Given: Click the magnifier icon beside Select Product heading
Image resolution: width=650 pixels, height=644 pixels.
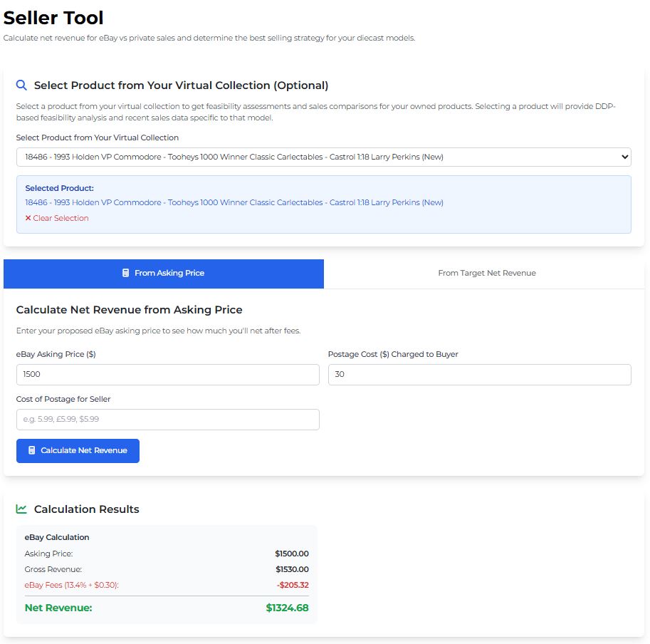Looking at the screenshot, I should (22, 85).
